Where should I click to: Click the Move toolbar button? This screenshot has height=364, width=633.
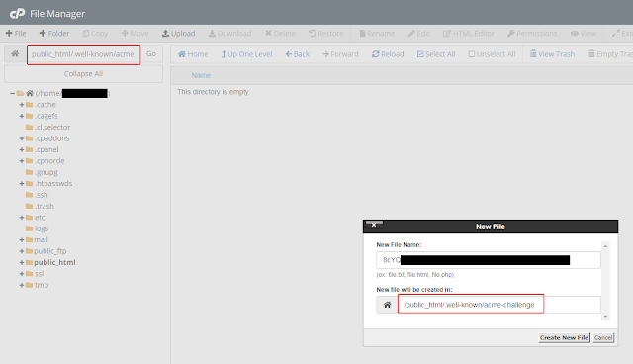coord(135,33)
